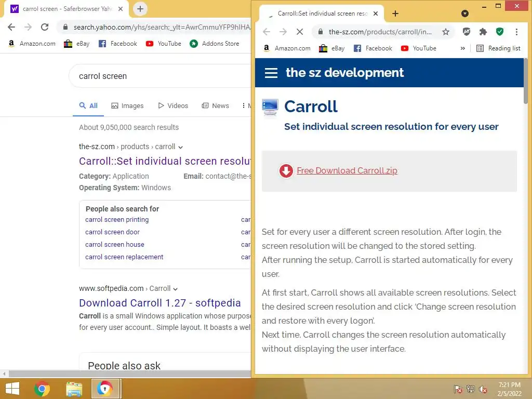The width and height of the screenshot is (532, 399).
Task: Open Download Carroll 1.27 softpedia result
Action: point(160,303)
